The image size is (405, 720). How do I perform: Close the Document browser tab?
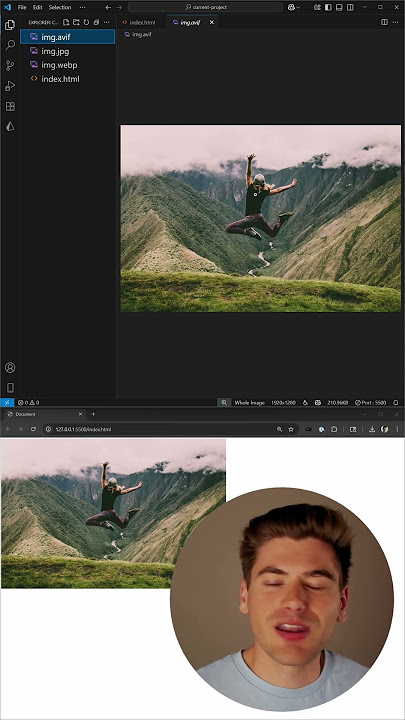(80, 414)
